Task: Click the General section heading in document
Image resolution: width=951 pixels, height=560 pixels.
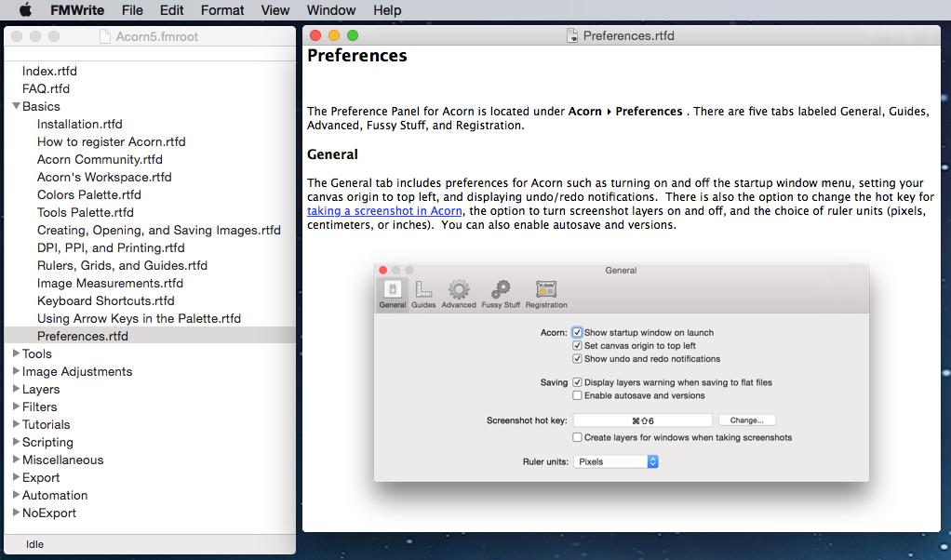Action: (332, 154)
